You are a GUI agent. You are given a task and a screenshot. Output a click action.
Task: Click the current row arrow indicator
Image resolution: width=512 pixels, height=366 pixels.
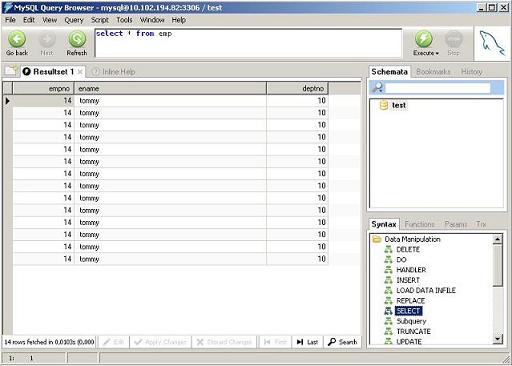click(x=7, y=101)
